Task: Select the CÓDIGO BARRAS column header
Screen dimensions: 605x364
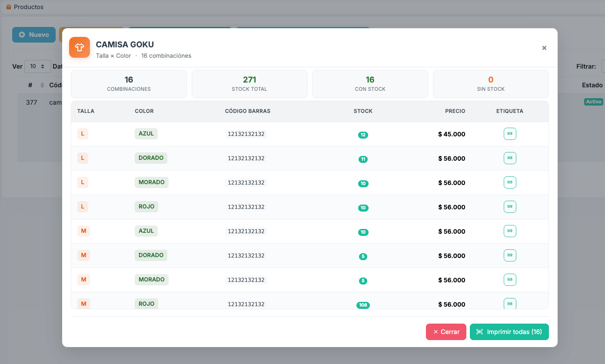Action: click(248, 111)
